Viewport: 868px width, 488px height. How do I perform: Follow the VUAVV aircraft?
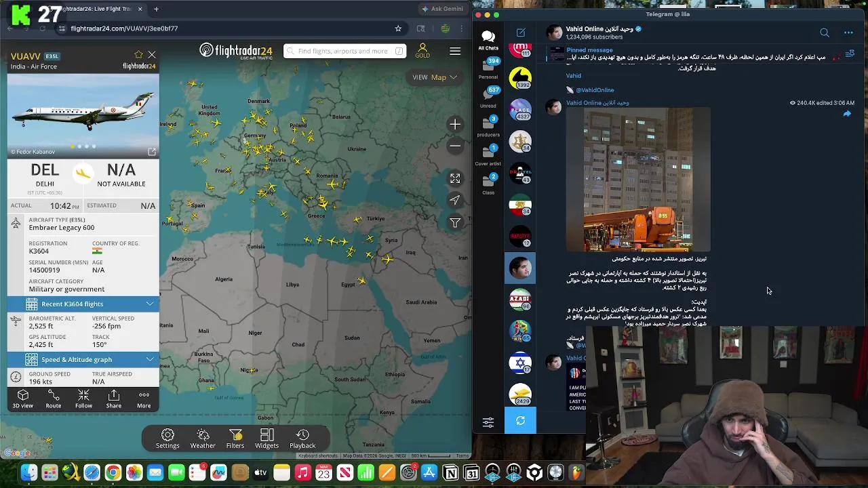coord(83,399)
